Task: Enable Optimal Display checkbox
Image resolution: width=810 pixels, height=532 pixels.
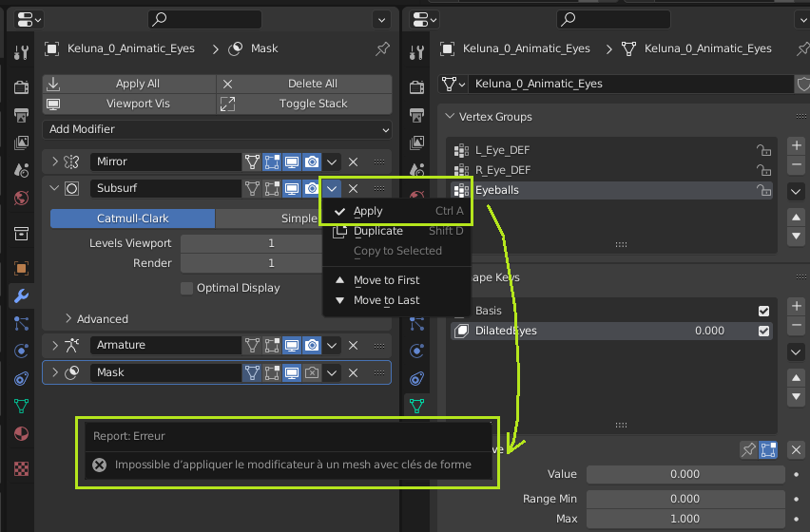Action: [x=187, y=288]
